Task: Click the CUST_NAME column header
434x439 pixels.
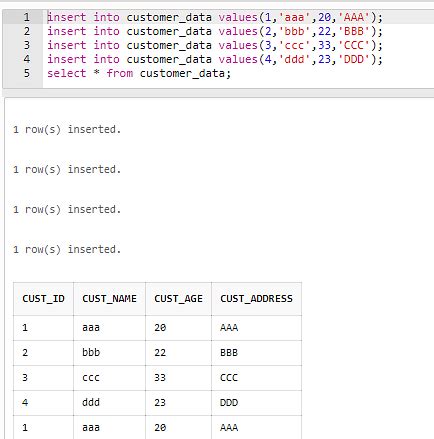Action: (x=109, y=299)
